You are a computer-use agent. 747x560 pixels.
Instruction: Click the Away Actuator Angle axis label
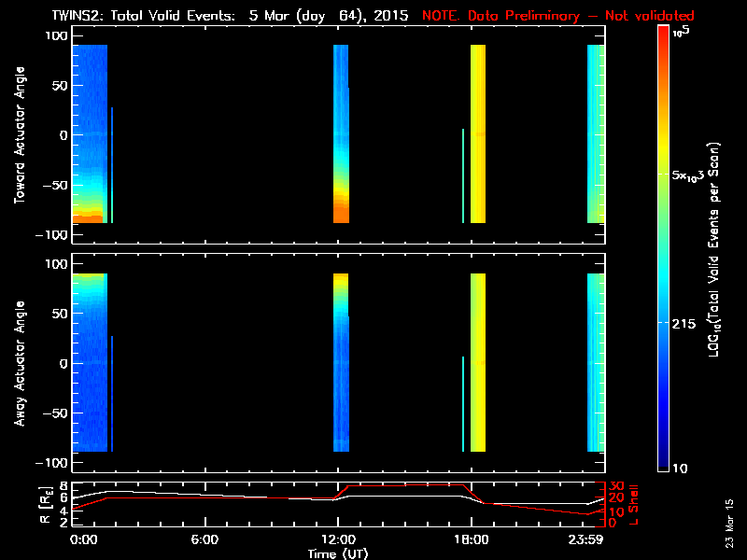(18, 363)
